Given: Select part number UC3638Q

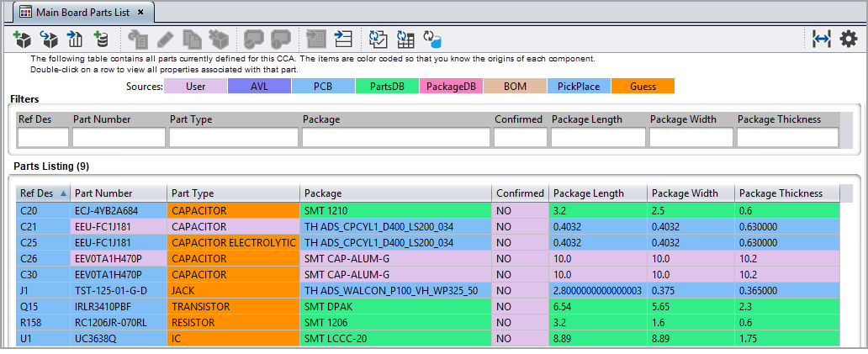Looking at the screenshot, I should click(x=119, y=339).
